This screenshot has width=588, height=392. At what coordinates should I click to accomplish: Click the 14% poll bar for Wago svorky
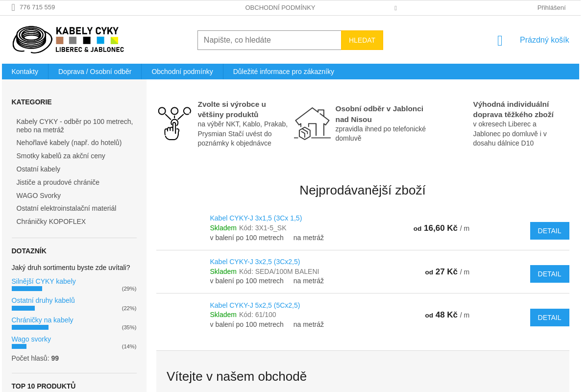pos(19,346)
